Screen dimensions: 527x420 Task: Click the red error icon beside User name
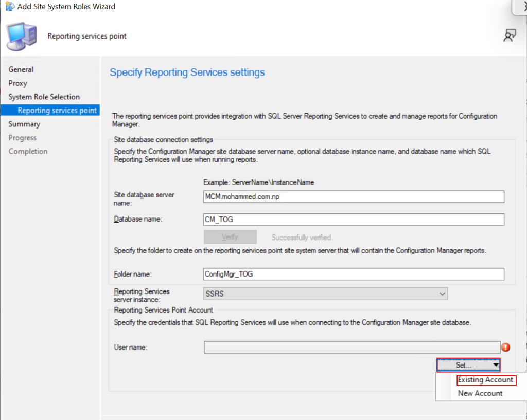point(505,348)
